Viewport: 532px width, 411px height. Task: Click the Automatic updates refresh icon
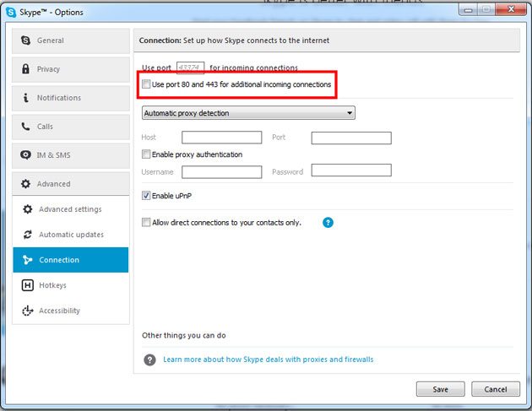click(28, 235)
